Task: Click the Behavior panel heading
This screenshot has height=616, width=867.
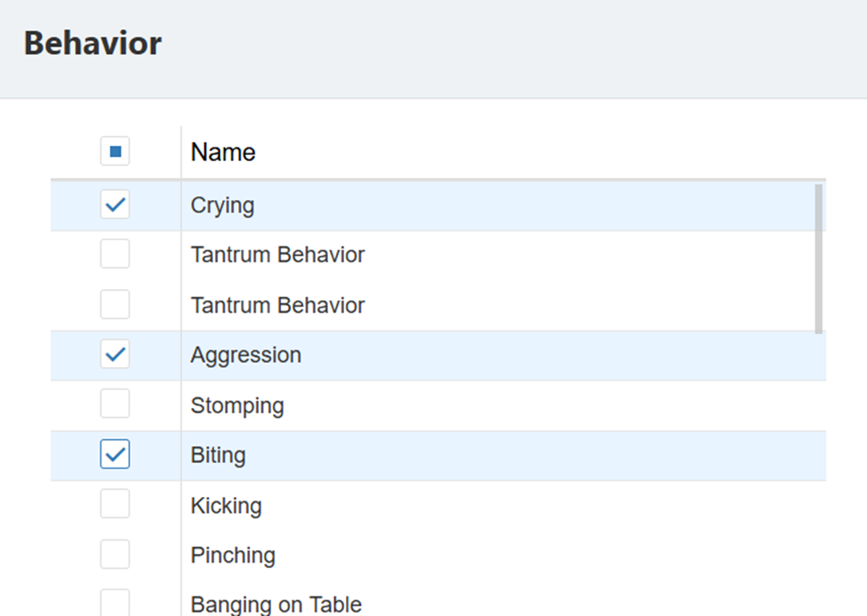Action: click(x=92, y=44)
